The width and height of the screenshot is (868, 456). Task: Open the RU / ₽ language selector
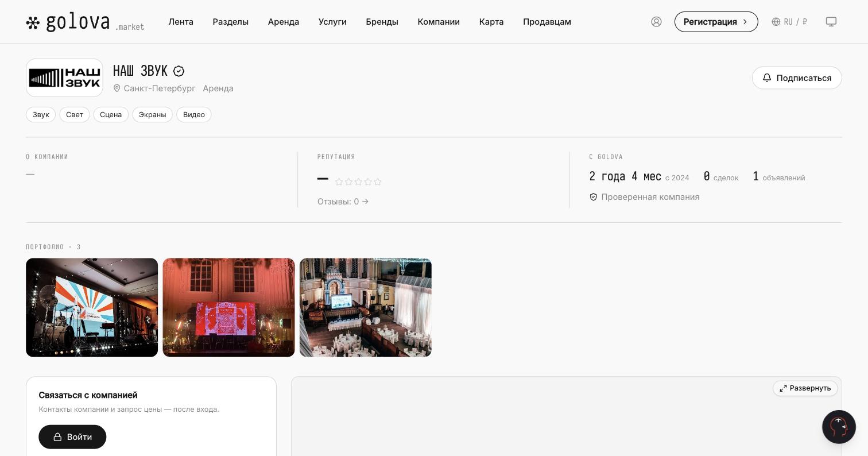789,22
